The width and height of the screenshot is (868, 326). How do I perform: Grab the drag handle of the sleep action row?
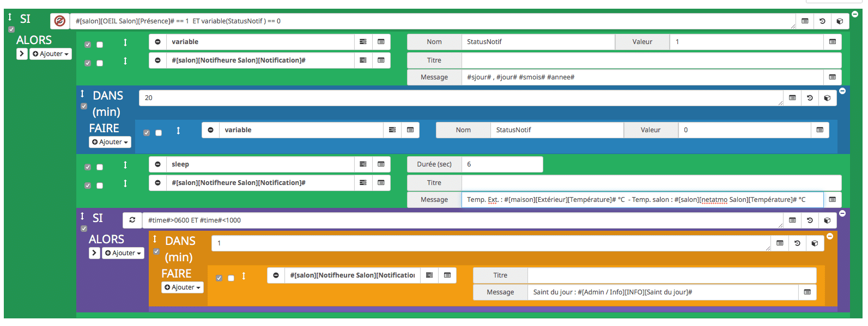click(125, 165)
